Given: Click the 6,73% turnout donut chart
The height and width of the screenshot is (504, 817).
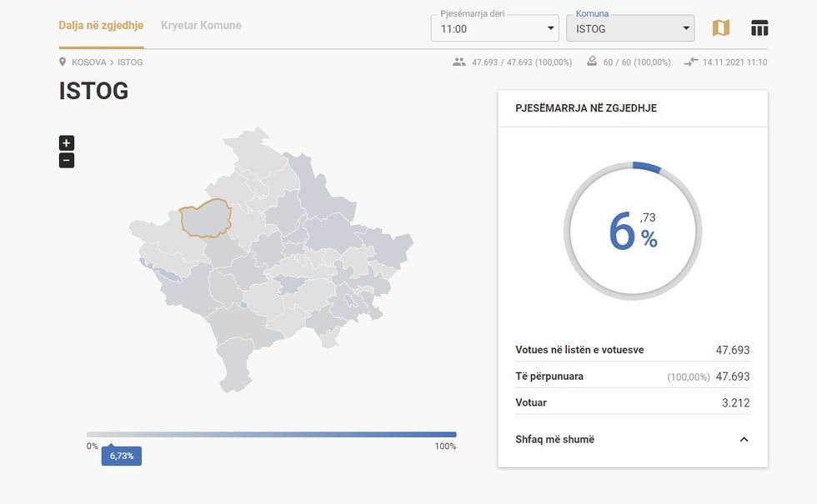Looking at the screenshot, I should click(633, 231).
